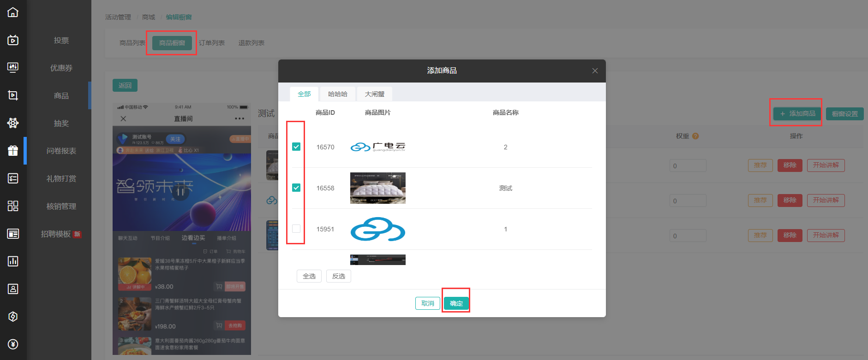Open 橱窗设置
Viewport: 868px width, 360px height.
pos(845,113)
